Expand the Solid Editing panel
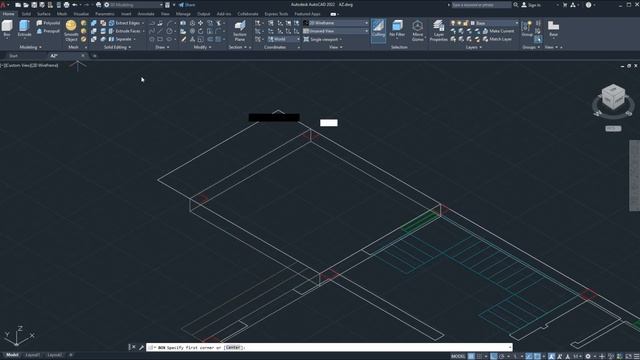 point(117,47)
